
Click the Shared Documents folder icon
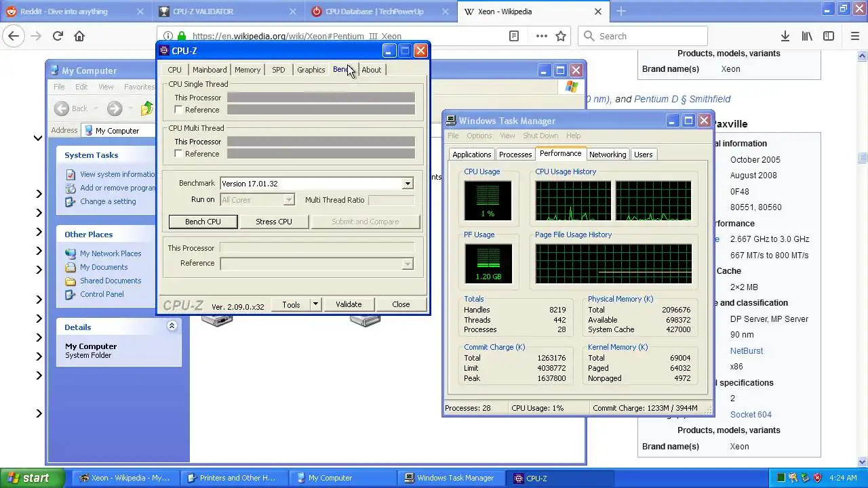(x=71, y=281)
